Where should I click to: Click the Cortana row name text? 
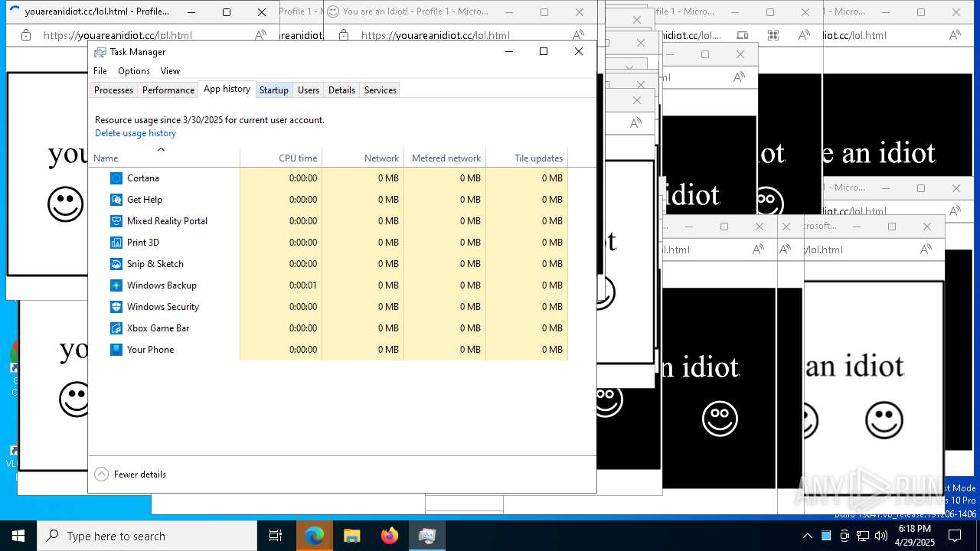tap(143, 178)
